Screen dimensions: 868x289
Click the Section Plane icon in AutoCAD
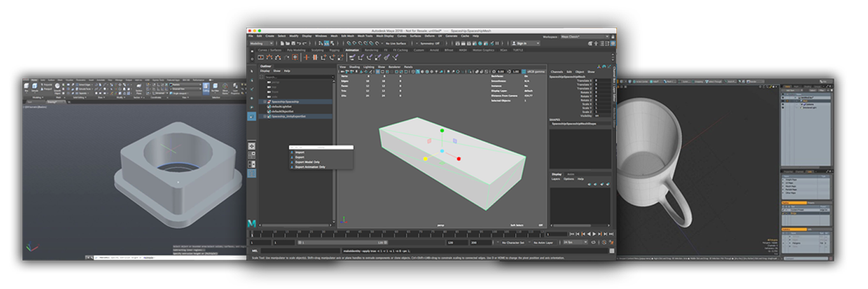coord(139,87)
